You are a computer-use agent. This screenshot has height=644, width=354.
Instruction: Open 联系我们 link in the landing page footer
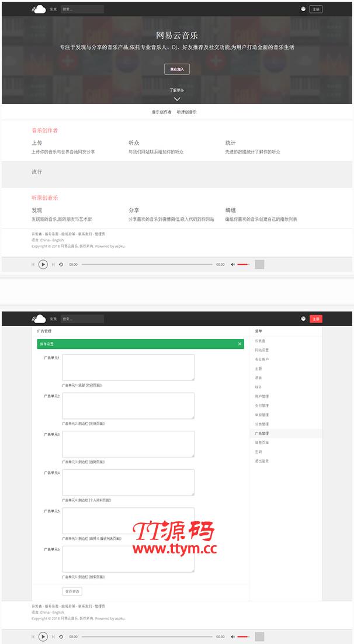(85, 234)
